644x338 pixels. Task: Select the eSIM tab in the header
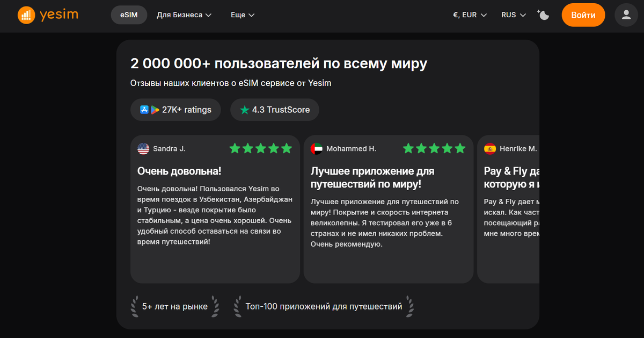coord(129,15)
